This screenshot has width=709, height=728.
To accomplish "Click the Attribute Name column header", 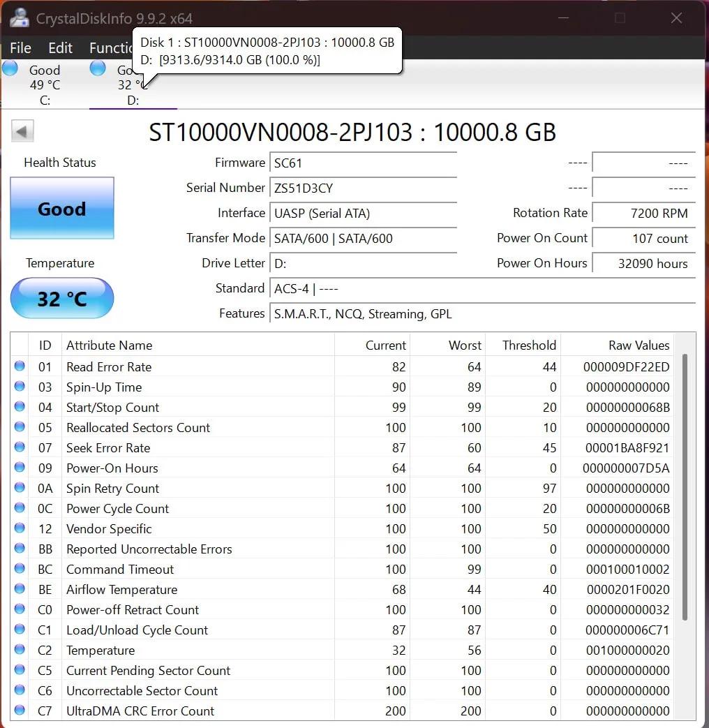I will pyautogui.click(x=197, y=345).
